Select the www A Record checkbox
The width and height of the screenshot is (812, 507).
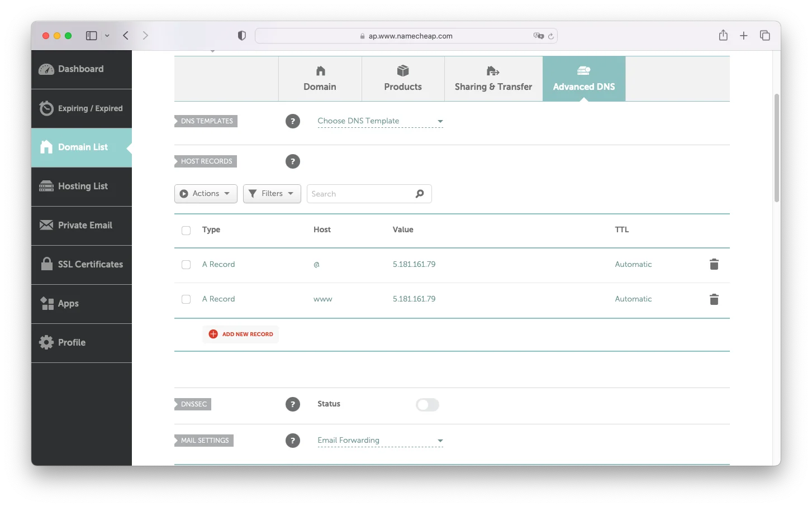tap(186, 299)
